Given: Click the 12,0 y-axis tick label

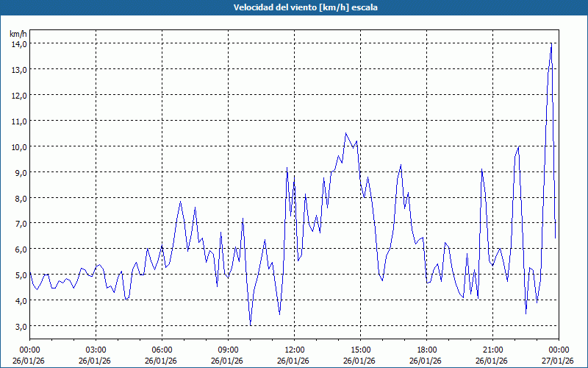Looking at the screenshot, I should [x=18, y=95].
